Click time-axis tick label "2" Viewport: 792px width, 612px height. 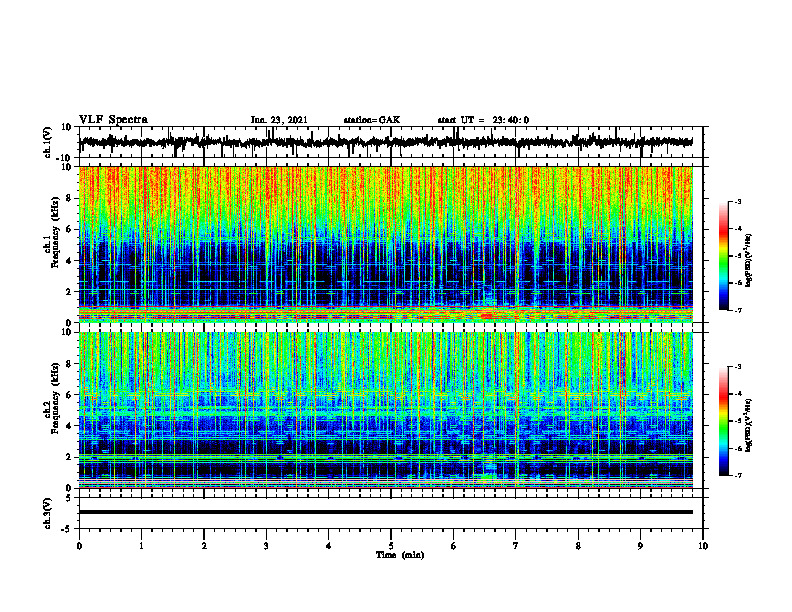(204, 546)
